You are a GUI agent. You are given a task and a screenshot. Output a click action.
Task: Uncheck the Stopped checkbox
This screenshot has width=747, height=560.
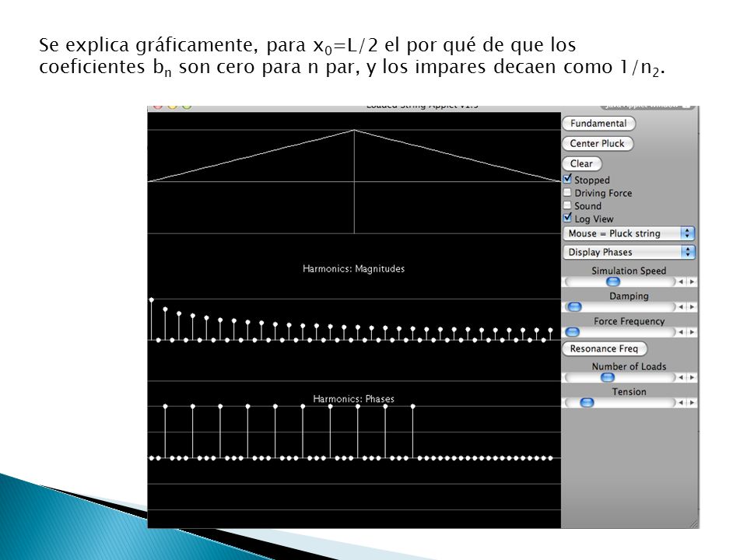567,179
